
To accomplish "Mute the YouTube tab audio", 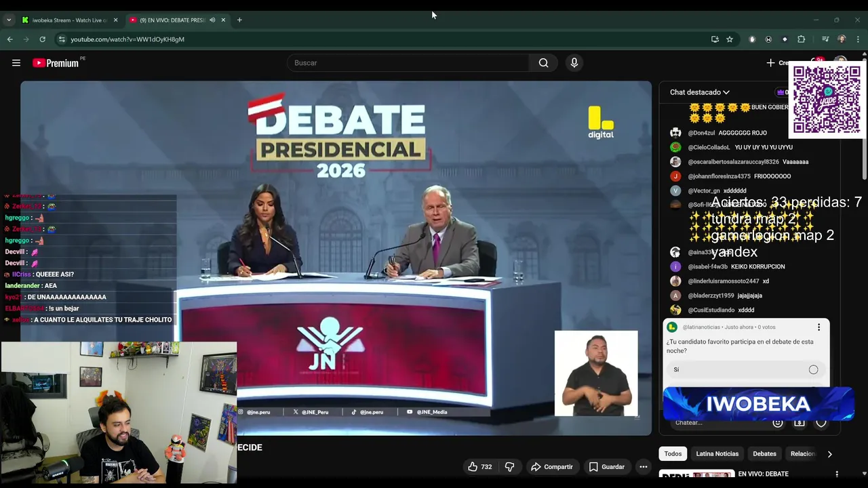I will click(212, 20).
